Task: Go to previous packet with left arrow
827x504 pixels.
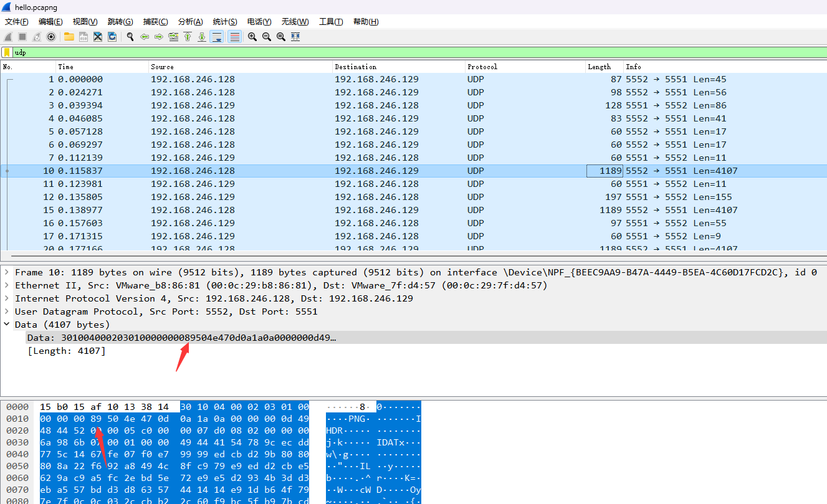Action: (145, 37)
